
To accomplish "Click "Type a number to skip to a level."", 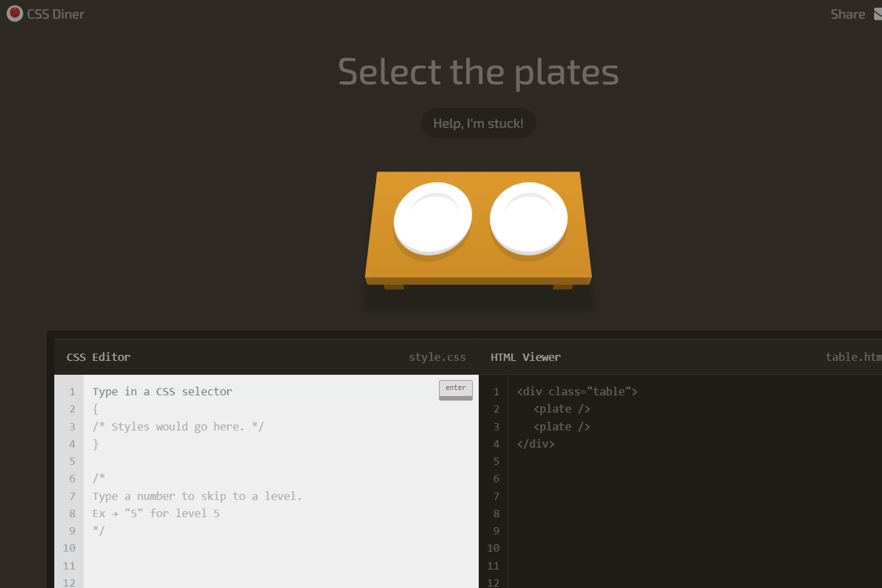I will [197, 496].
